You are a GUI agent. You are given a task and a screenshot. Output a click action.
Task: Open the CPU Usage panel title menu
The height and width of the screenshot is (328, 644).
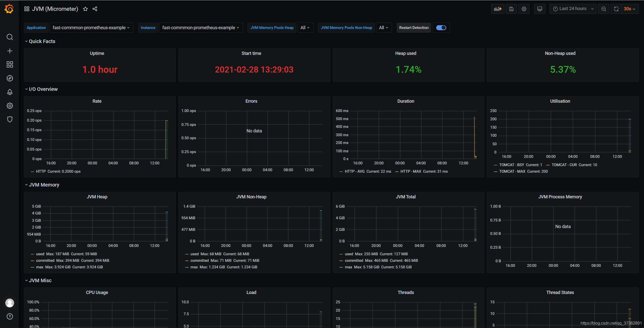(x=97, y=293)
